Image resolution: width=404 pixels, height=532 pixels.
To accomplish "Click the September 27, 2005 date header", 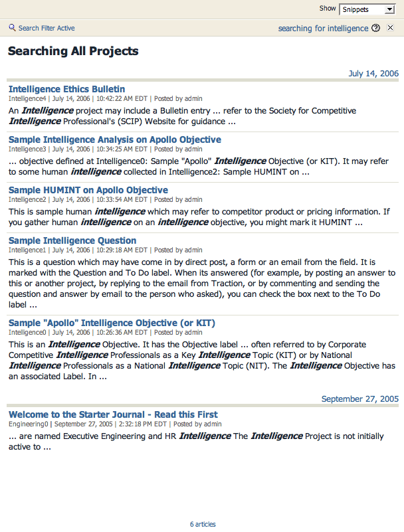I will [360, 399].
